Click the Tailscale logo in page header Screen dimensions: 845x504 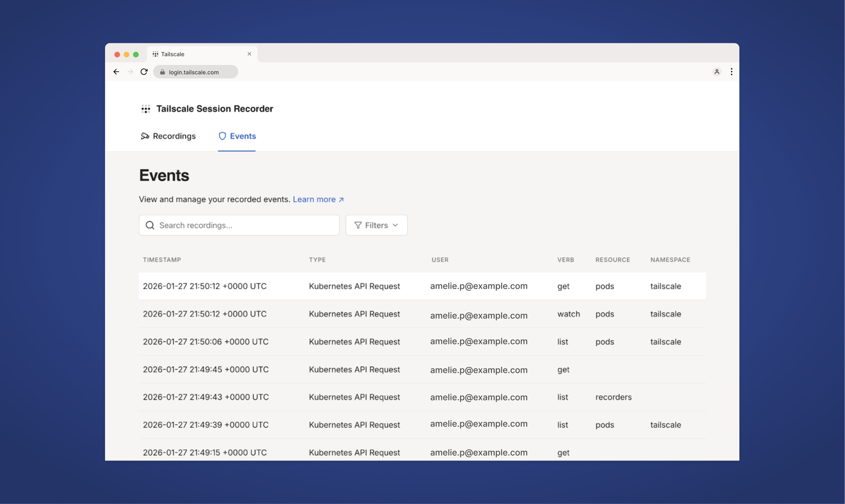click(146, 109)
